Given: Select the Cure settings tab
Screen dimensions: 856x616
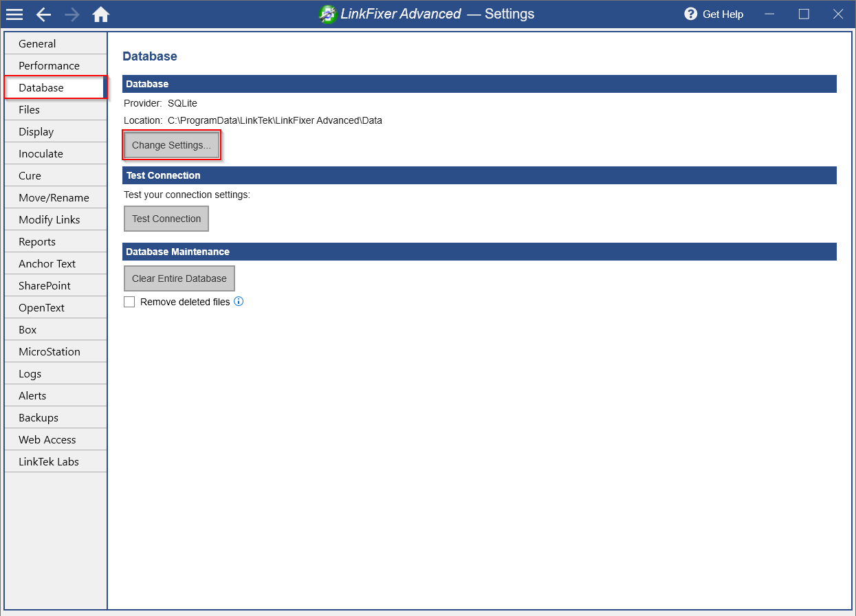Looking at the screenshot, I should 56,175.
